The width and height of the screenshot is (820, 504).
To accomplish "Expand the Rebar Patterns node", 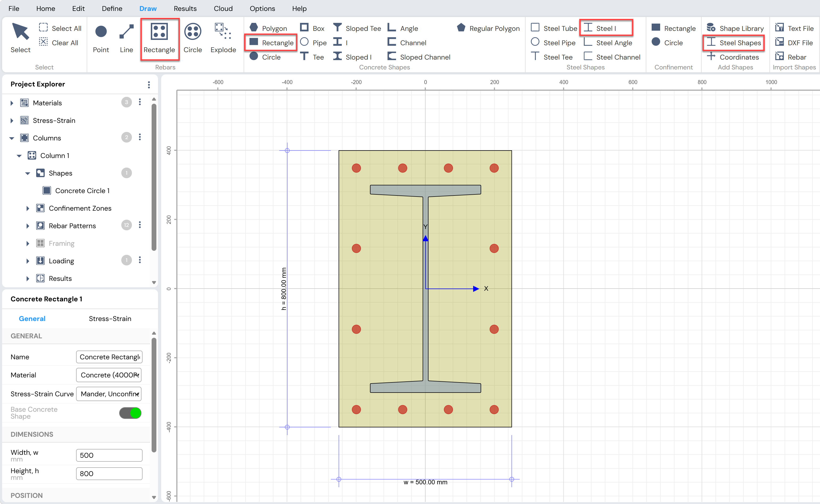I will [x=28, y=226].
